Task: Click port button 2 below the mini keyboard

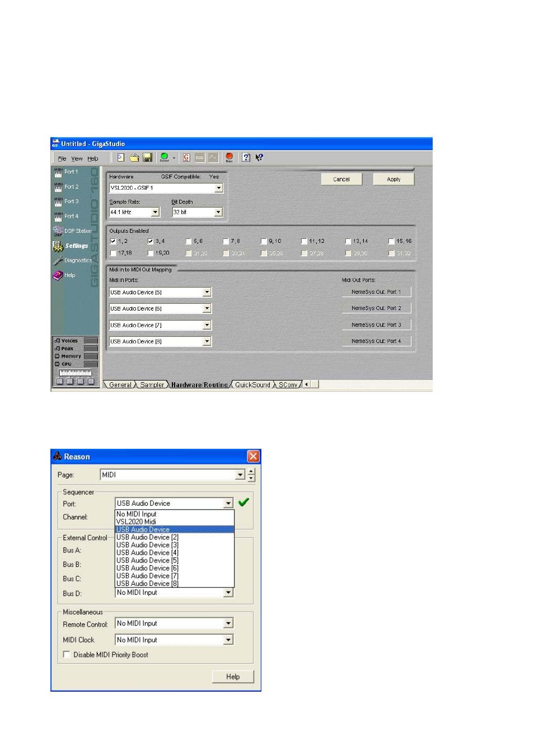Action: coord(70,382)
